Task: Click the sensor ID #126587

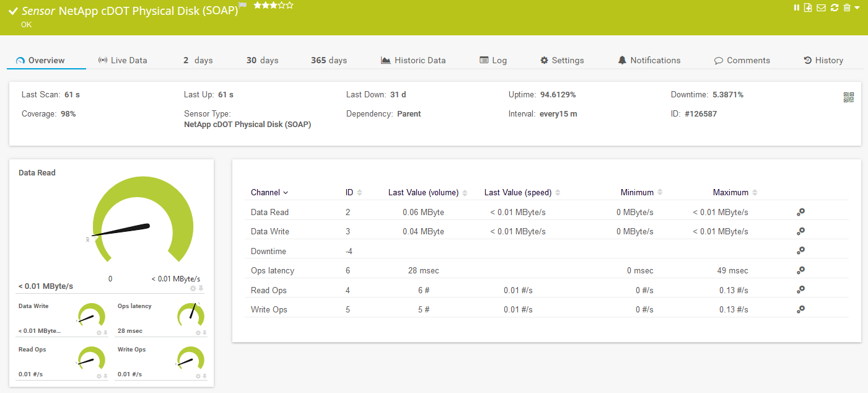Action: click(700, 114)
